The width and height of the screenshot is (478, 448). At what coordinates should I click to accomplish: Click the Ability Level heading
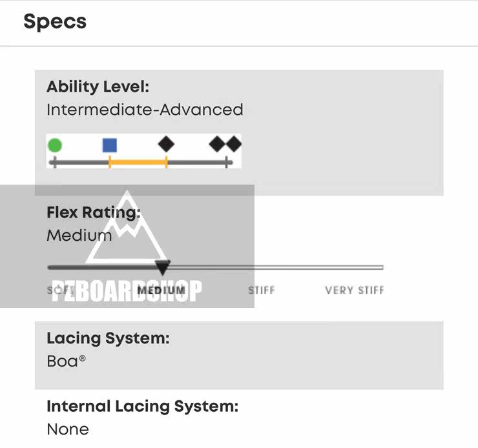(x=98, y=87)
